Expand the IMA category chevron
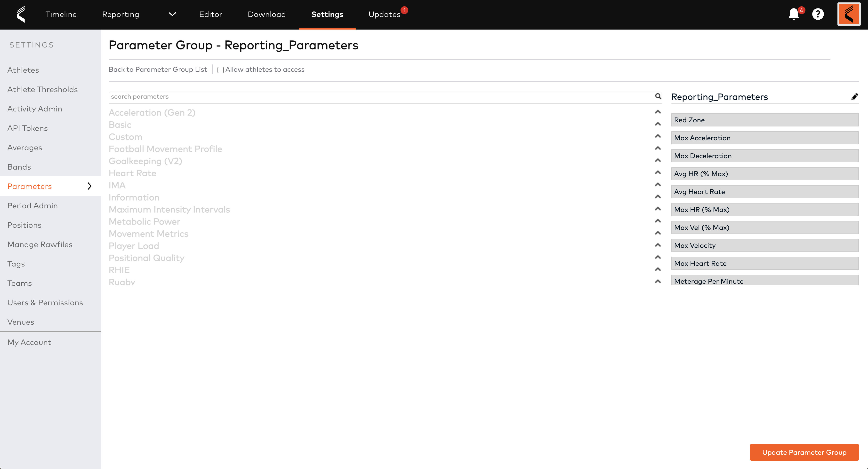Viewport: 868px width, 469px height. (x=658, y=185)
